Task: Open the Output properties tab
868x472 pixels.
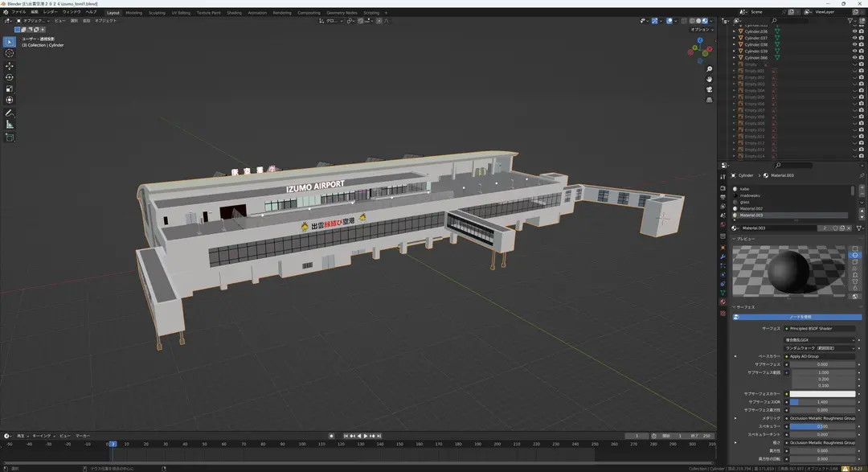Action: (723, 197)
